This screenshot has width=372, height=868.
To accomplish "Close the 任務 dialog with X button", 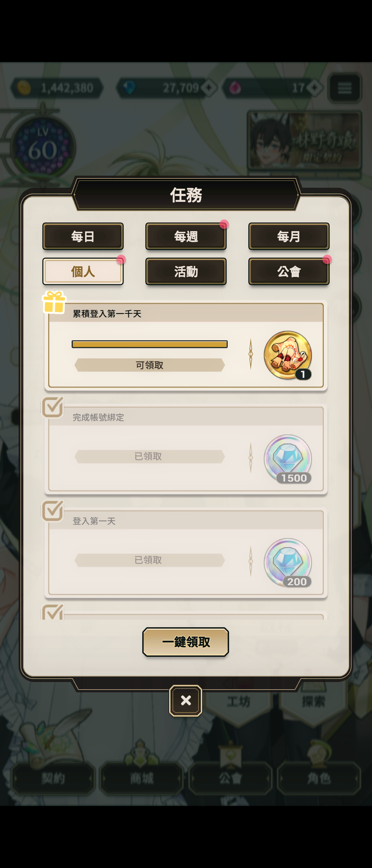I will pyautogui.click(x=186, y=701).
